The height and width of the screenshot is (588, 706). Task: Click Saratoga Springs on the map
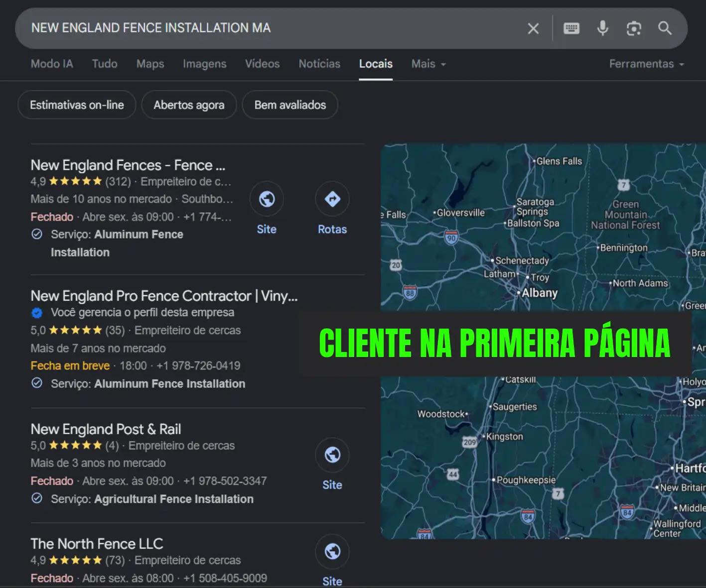click(x=535, y=207)
